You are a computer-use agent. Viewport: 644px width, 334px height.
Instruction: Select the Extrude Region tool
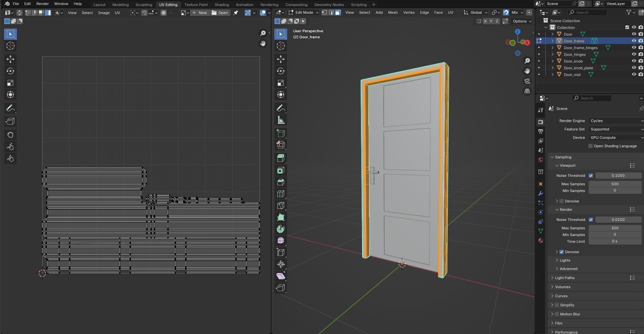281,158
